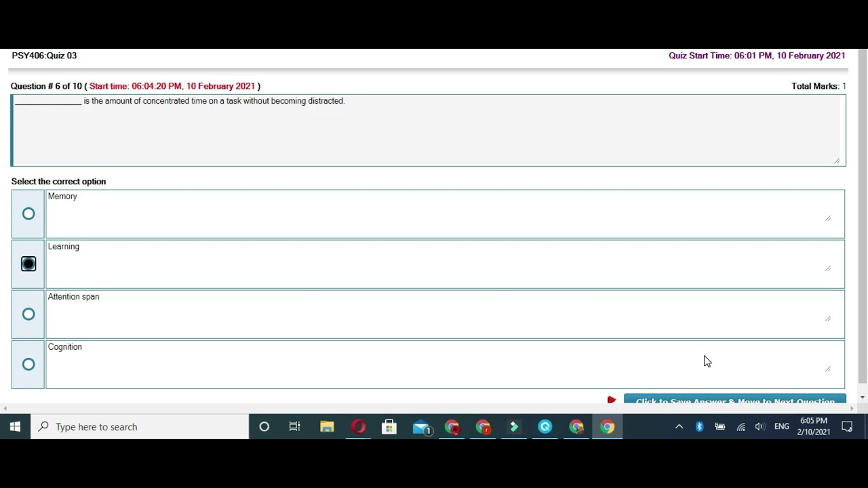Click the question Start time text in red
Image resolution: width=868 pixels, height=488 pixels.
(x=172, y=86)
